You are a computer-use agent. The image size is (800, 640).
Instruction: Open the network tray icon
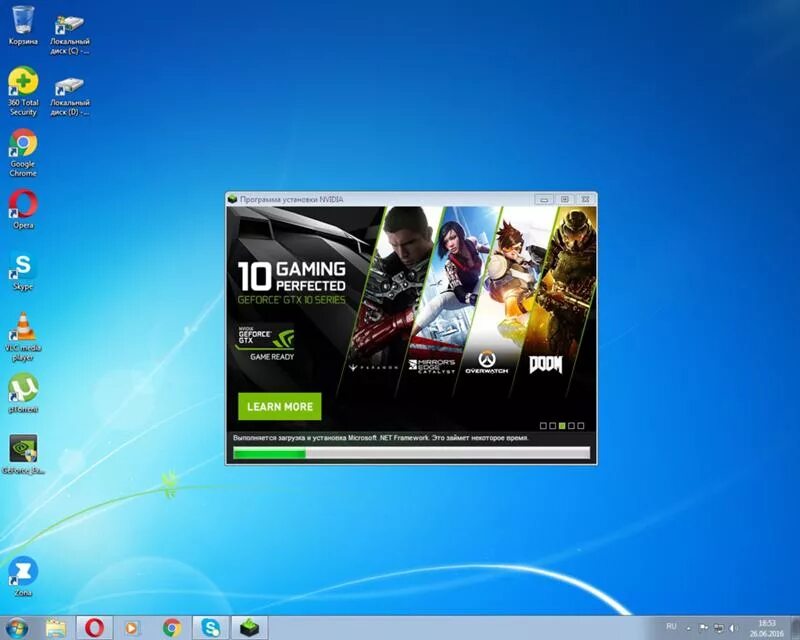(x=718, y=627)
